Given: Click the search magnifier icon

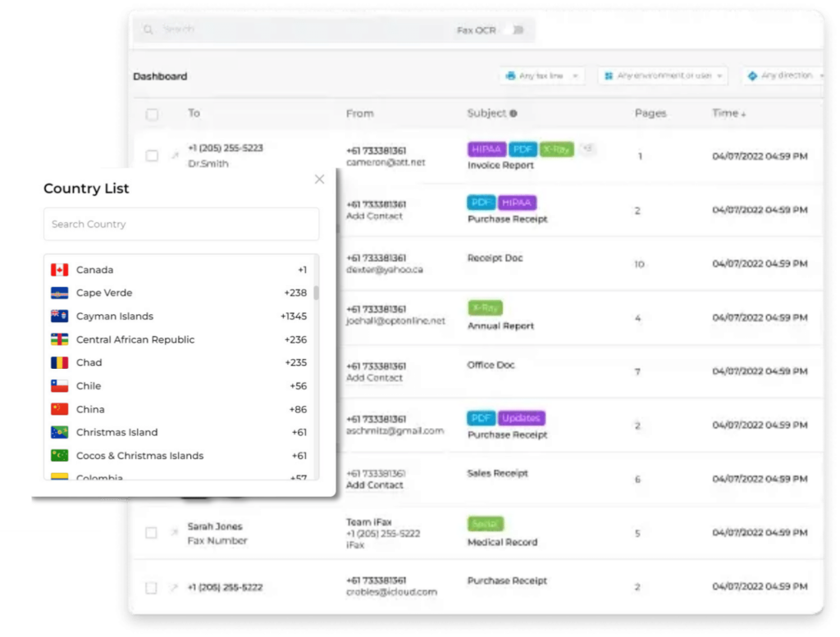Looking at the screenshot, I should pyautogui.click(x=148, y=30).
